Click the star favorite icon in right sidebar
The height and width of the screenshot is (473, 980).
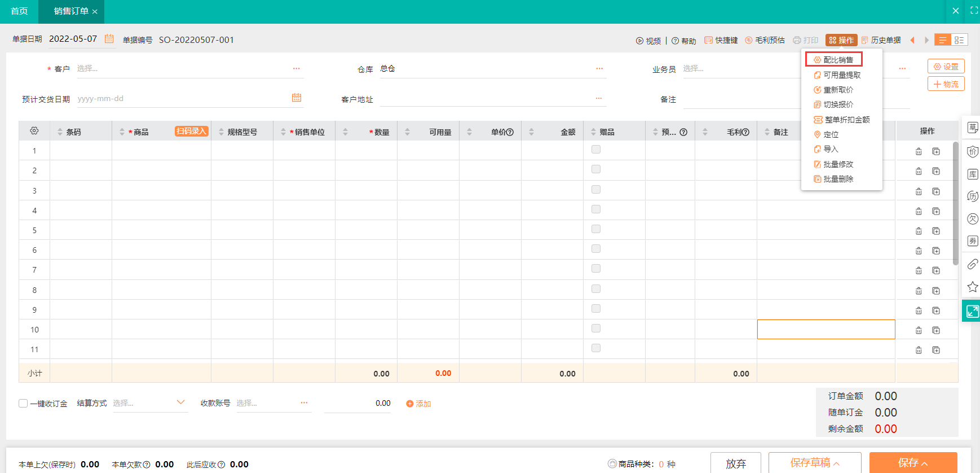(x=973, y=287)
